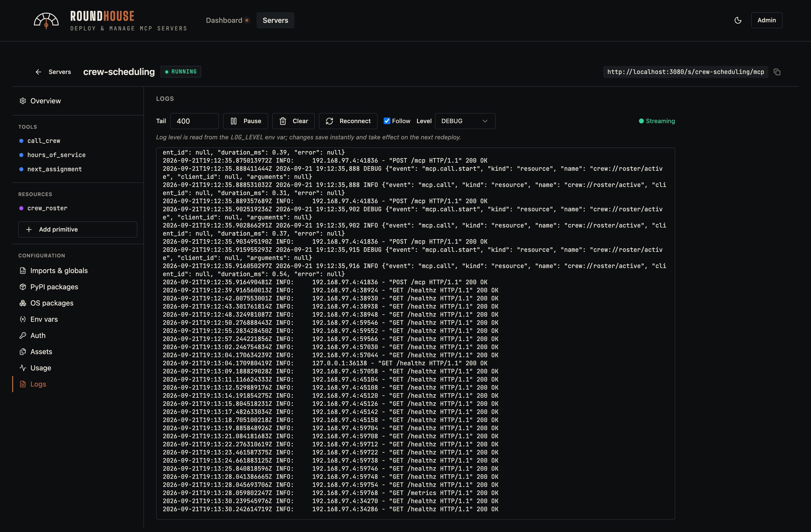Screen dimensions: 811x532
Task: Select call_crew tool in sidebar
Action: coord(44,141)
